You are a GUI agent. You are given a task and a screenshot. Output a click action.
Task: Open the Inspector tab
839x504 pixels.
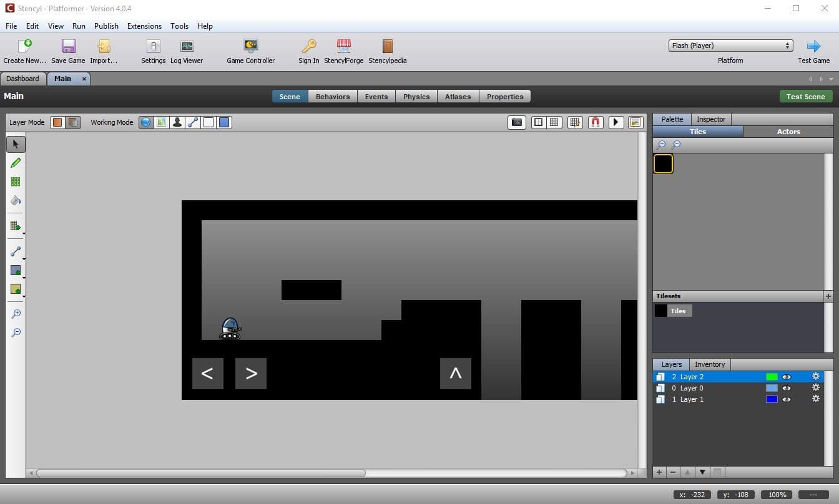coord(711,119)
